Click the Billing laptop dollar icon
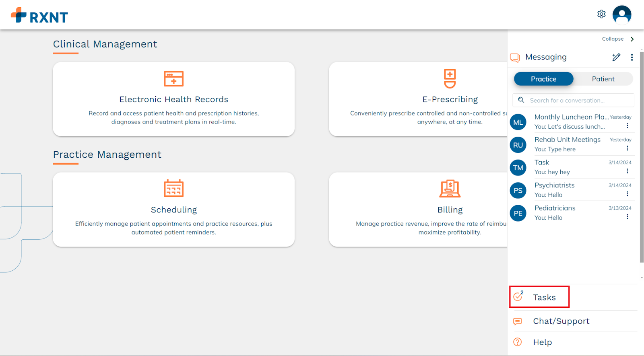 click(450, 189)
